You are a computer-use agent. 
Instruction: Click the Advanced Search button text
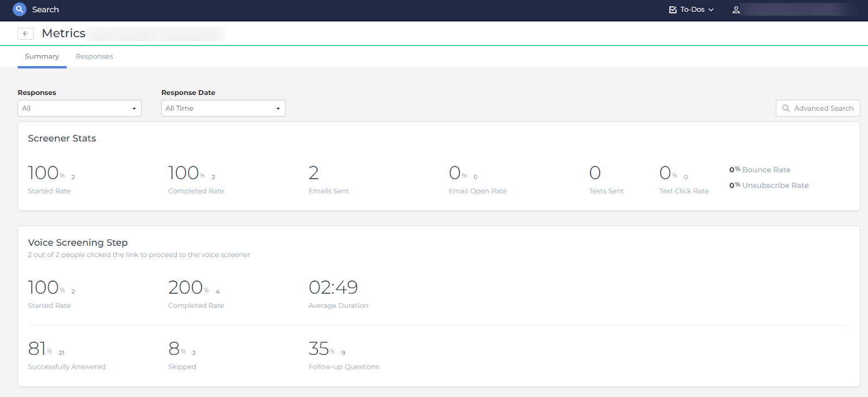[x=824, y=108]
